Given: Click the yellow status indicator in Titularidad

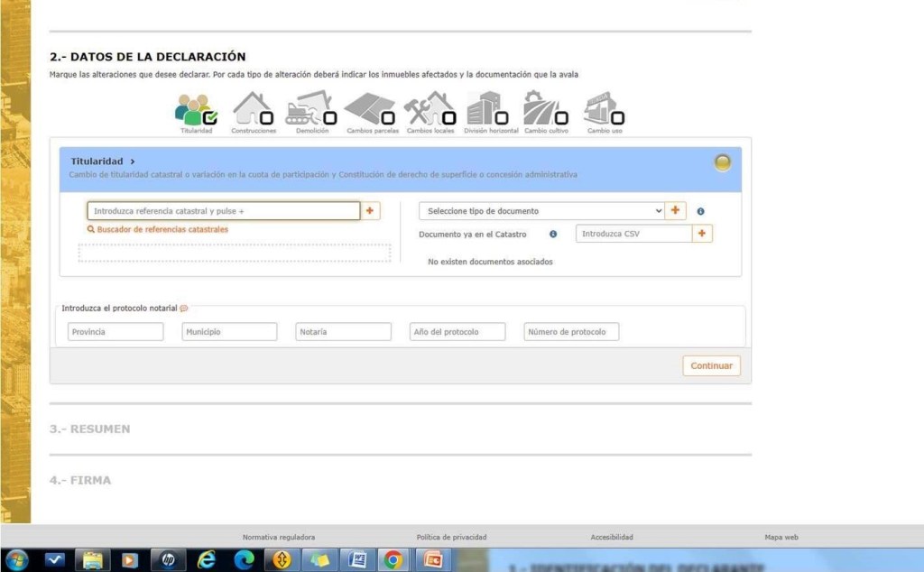Looking at the screenshot, I should (x=722, y=163).
